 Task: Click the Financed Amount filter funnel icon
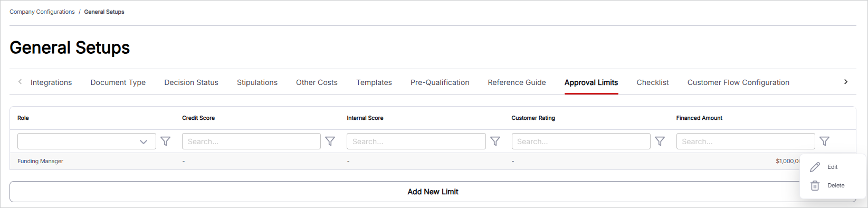pos(824,141)
